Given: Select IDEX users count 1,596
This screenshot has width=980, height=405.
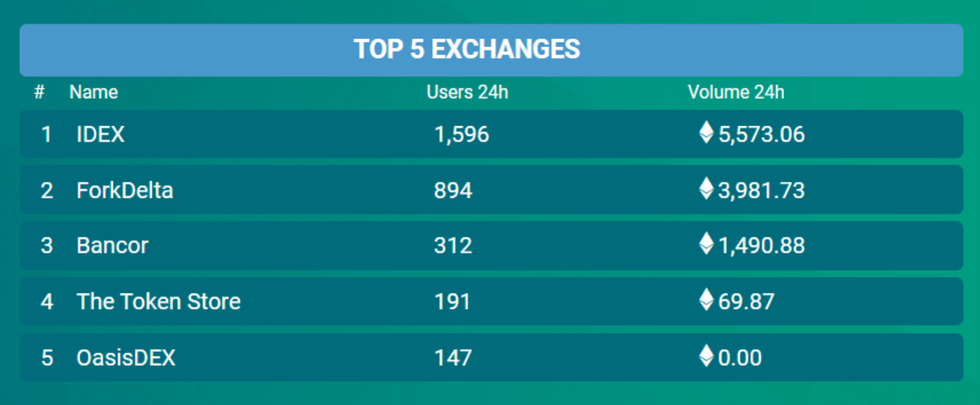Looking at the screenshot, I should pyautogui.click(x=461, y=135).
